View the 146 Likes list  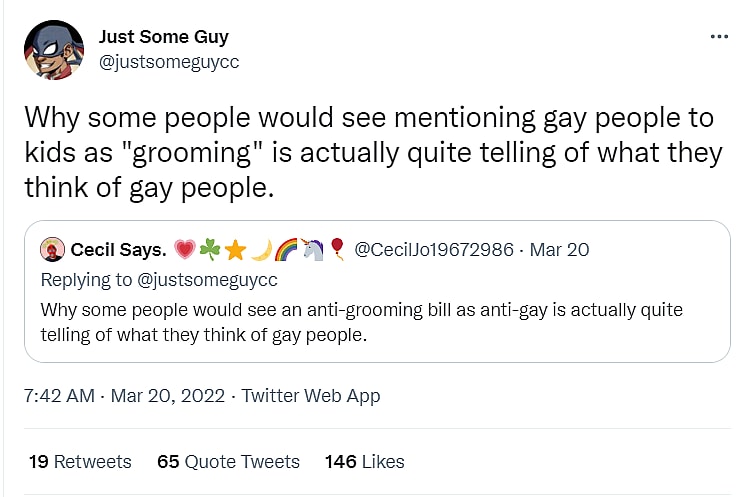point(364,461)
